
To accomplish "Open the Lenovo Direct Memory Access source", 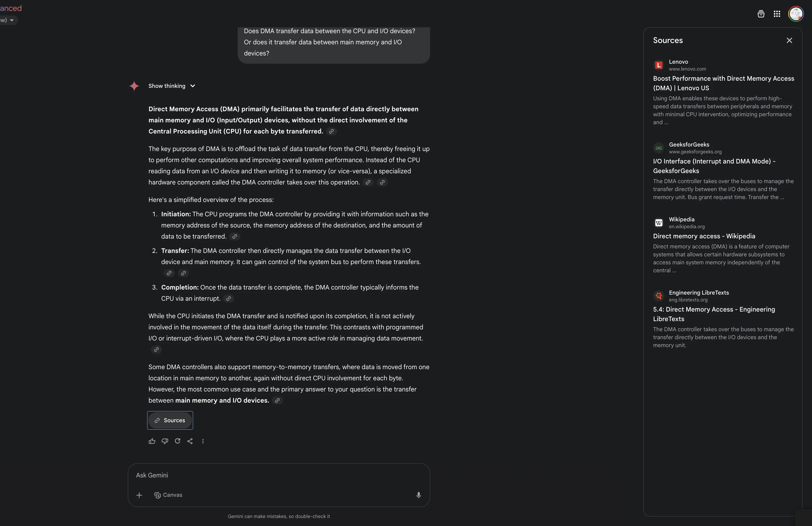I will pos(723,83).
